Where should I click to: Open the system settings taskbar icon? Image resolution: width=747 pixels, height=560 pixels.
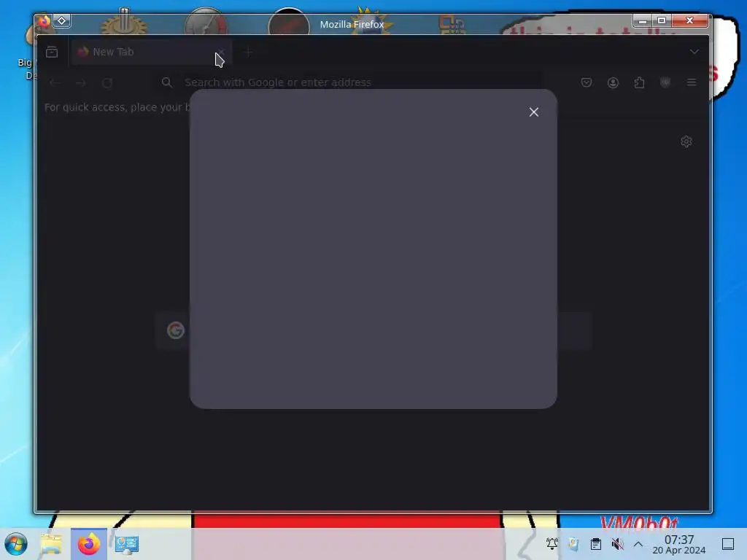click(x=126, y=544)
